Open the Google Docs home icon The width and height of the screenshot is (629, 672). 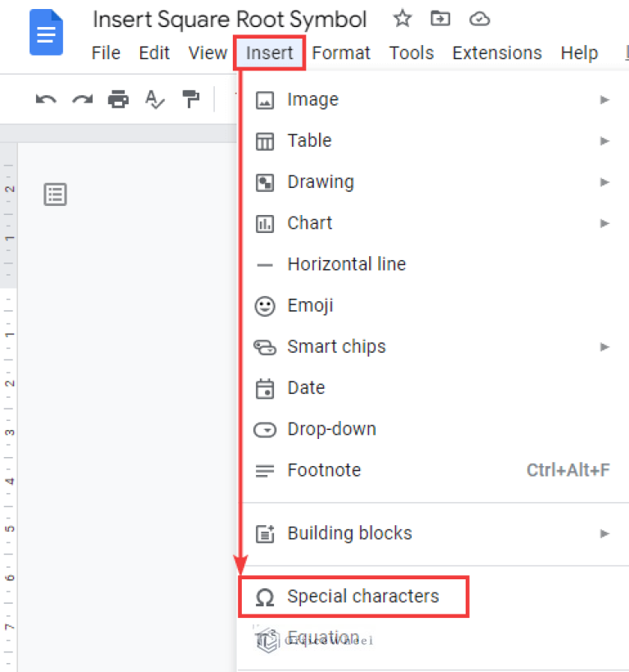coord(46,34)
